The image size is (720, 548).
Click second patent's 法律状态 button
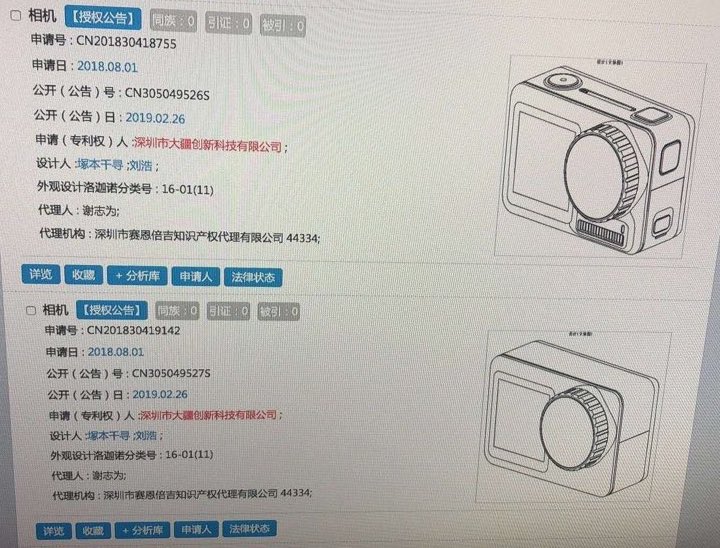249,529
